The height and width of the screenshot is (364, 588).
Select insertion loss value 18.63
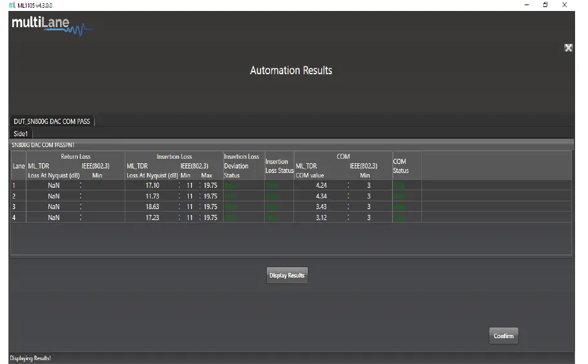tap(152, 207)
